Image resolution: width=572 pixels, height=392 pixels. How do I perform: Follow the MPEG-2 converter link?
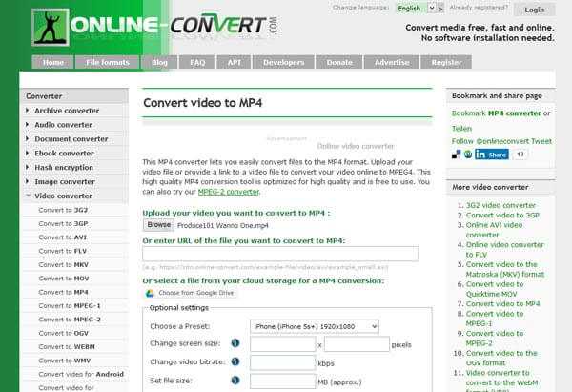pyautogui.click(x=229, y=192)
